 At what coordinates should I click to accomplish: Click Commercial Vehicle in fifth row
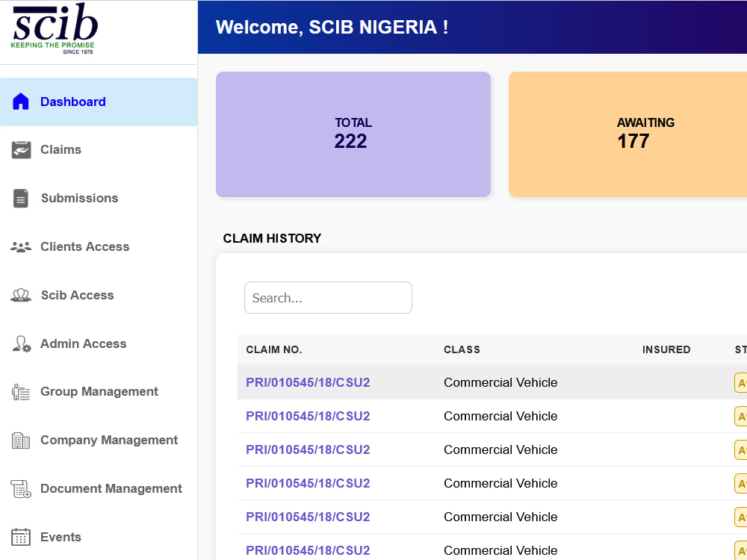[500, 517]
